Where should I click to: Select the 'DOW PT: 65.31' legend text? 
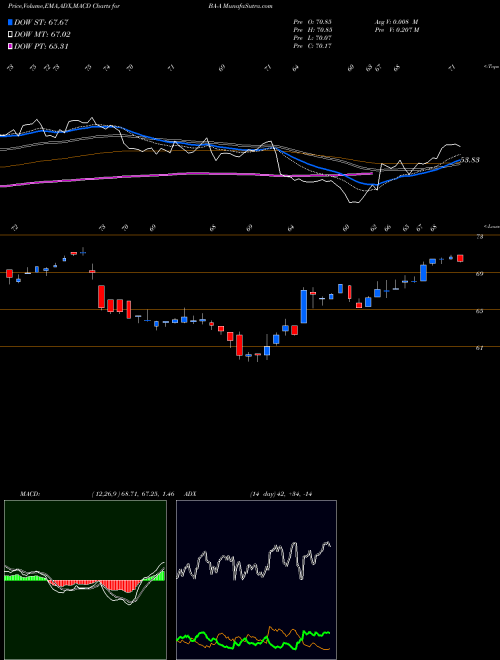click(x=41, y=47)
